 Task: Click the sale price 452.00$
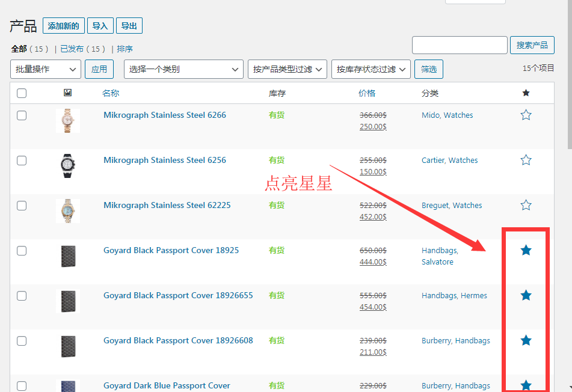tap(373, 216)
